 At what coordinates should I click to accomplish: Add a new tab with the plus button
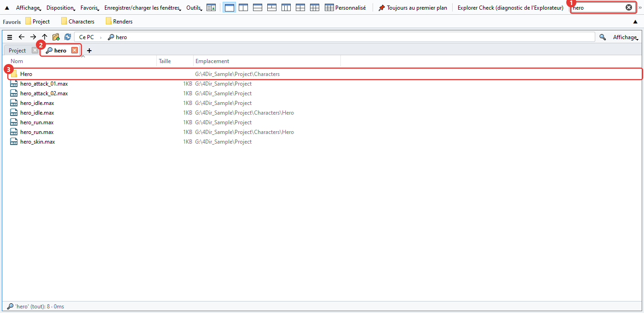(x=89, y=51)
